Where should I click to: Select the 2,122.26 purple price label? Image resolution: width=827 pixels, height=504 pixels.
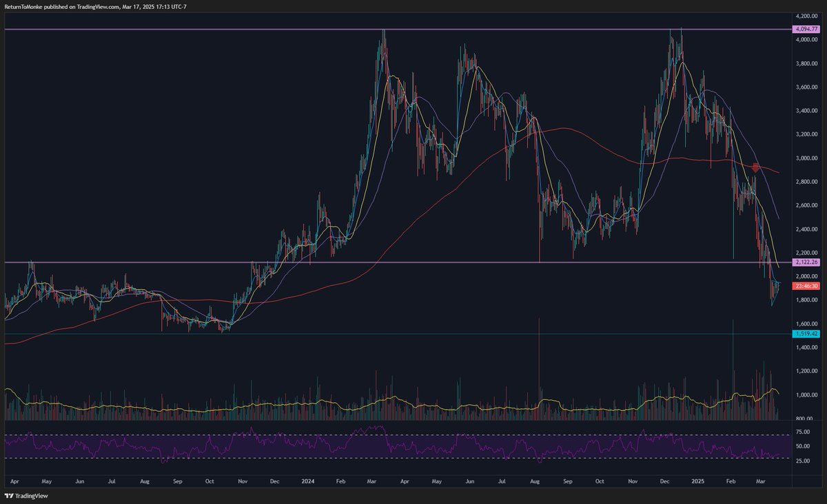806,262
